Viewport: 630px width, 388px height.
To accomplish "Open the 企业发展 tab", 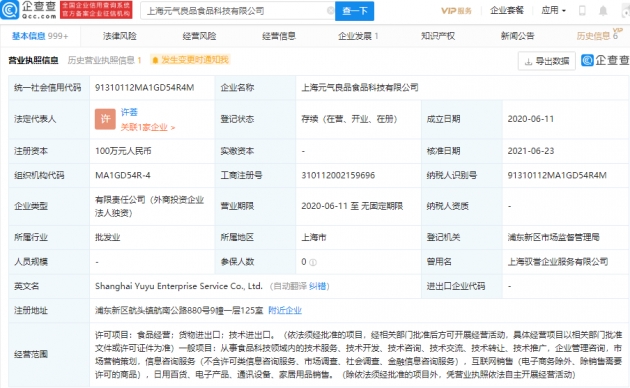I will (358, 36).
